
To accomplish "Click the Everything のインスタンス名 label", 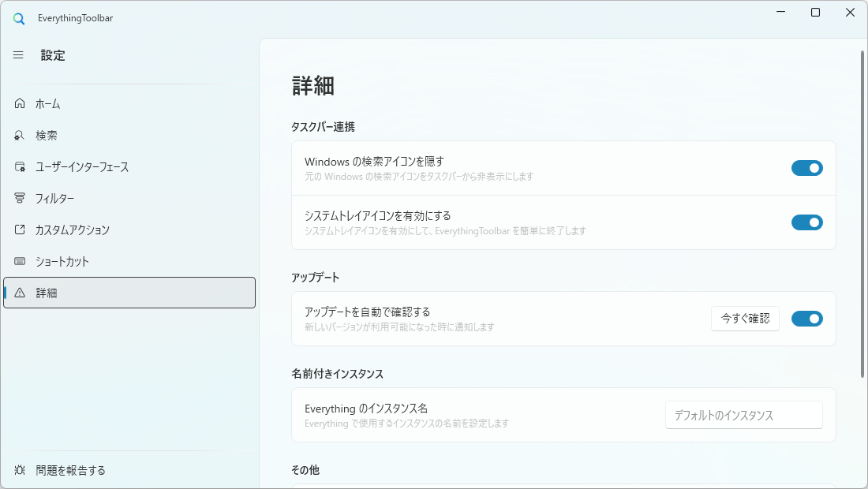I will (x=366, y=409).
